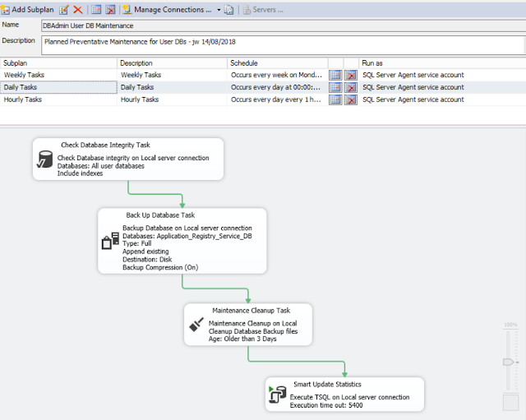Click the Reporting and Logging icon
The image size is (526, 420).
pyautogui.click(x=229, y=10)
